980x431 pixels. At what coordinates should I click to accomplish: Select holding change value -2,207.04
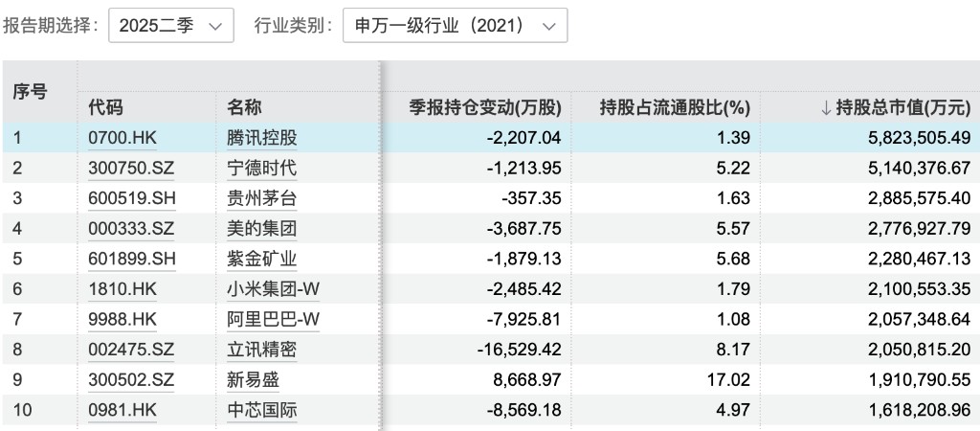point(523,138)
